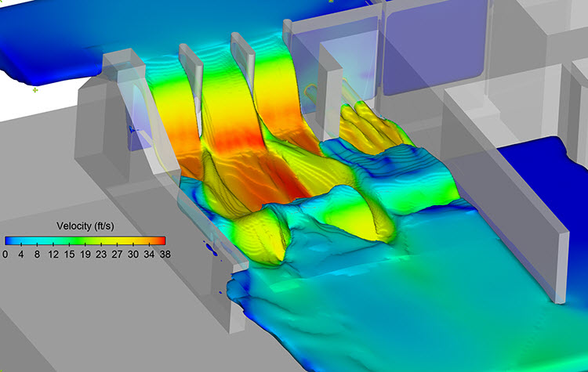
Task: Select the long gray divider wall at right
Action: [510, 225]
